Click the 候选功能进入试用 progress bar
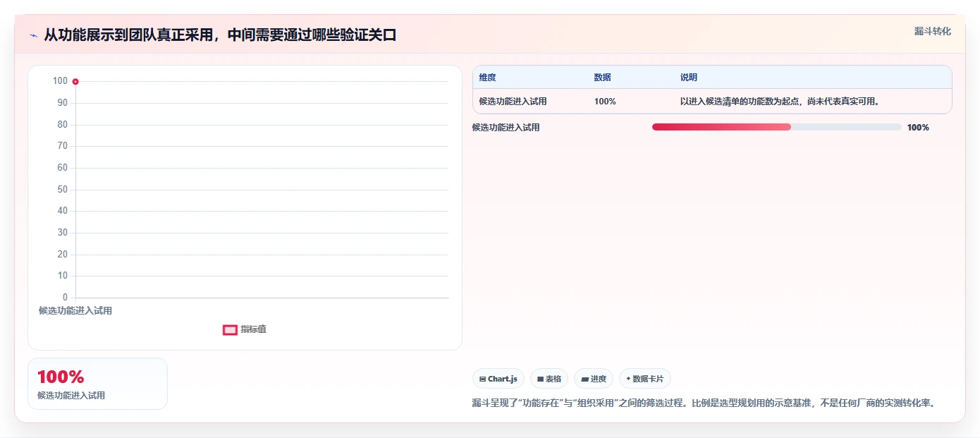The height and width of the screenshot is (438, 980). point(777,127)
